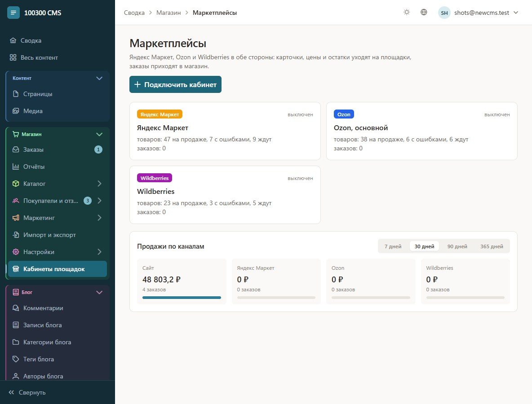Click the Покупатели и отзывы people icon
Image resolution: width=532 pixels, height=404 pixels.
pyautogui.click(x=16, y=201)
